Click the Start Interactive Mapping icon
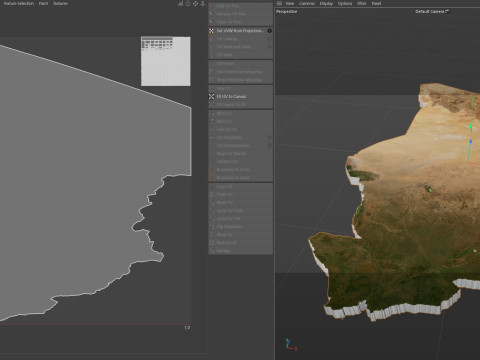The height and width of the screenshot is (360, 480). (211, 72)
